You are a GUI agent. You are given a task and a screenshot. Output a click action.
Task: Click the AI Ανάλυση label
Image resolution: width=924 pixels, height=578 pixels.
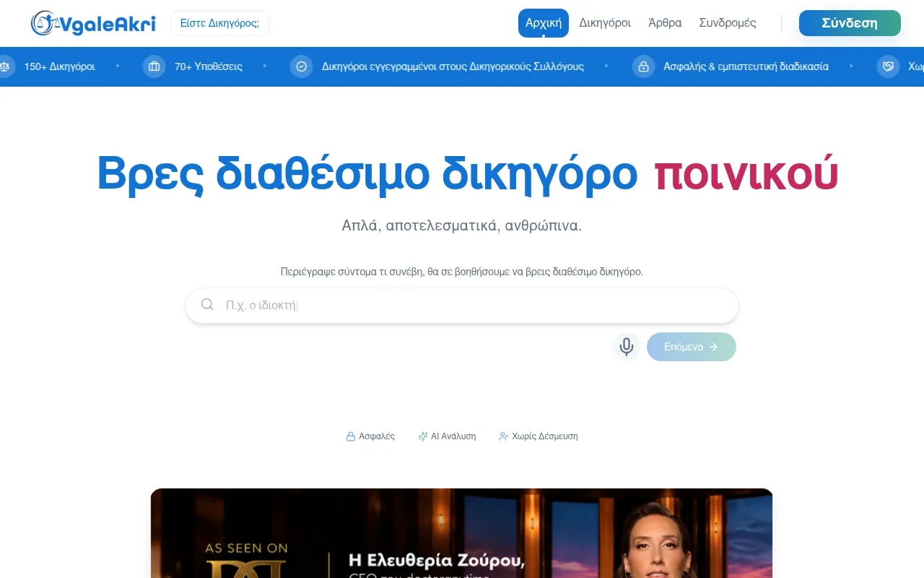point(453,436)
